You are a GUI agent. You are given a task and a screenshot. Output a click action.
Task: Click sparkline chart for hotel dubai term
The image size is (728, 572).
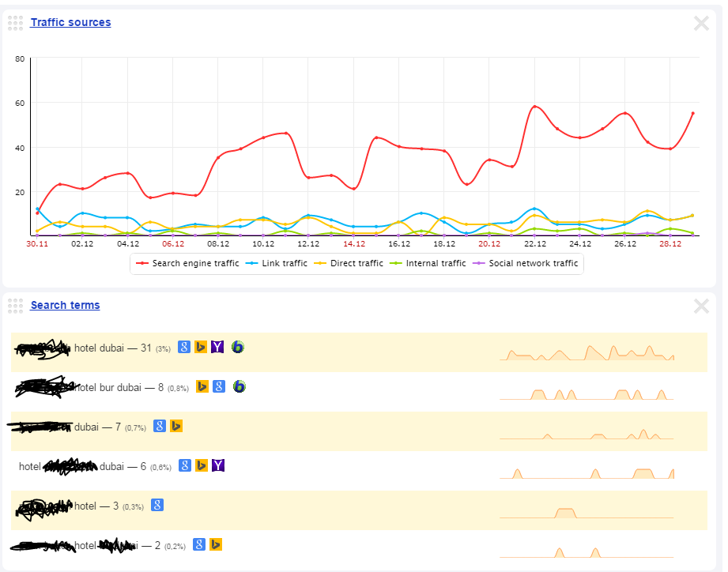coord(587,352)
